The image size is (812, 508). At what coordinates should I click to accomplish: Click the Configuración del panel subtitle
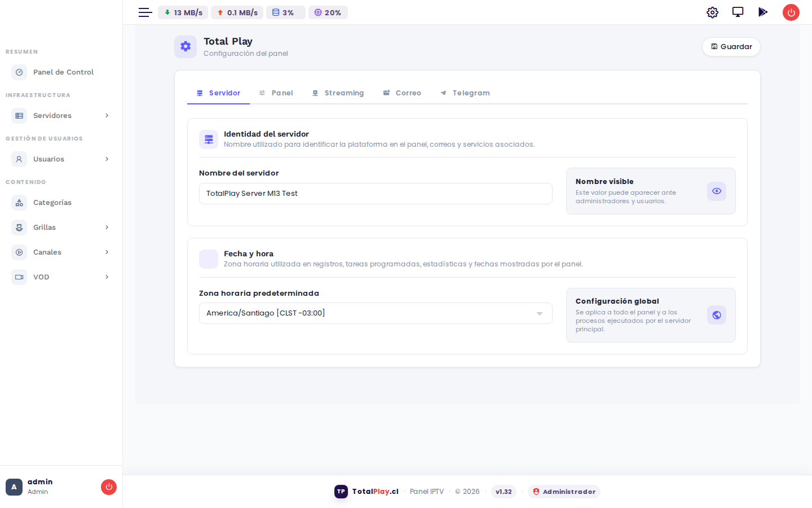[246, 54]
